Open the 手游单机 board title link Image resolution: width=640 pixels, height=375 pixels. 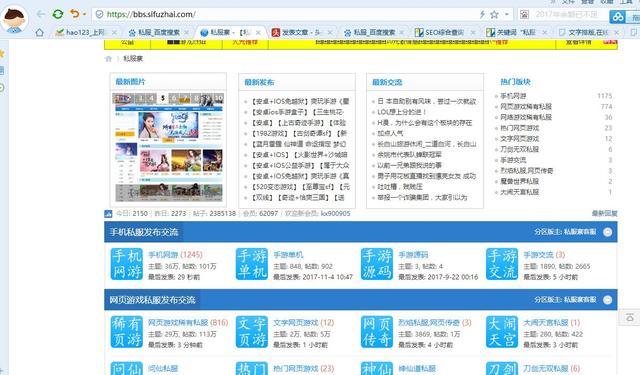point(288,255)
